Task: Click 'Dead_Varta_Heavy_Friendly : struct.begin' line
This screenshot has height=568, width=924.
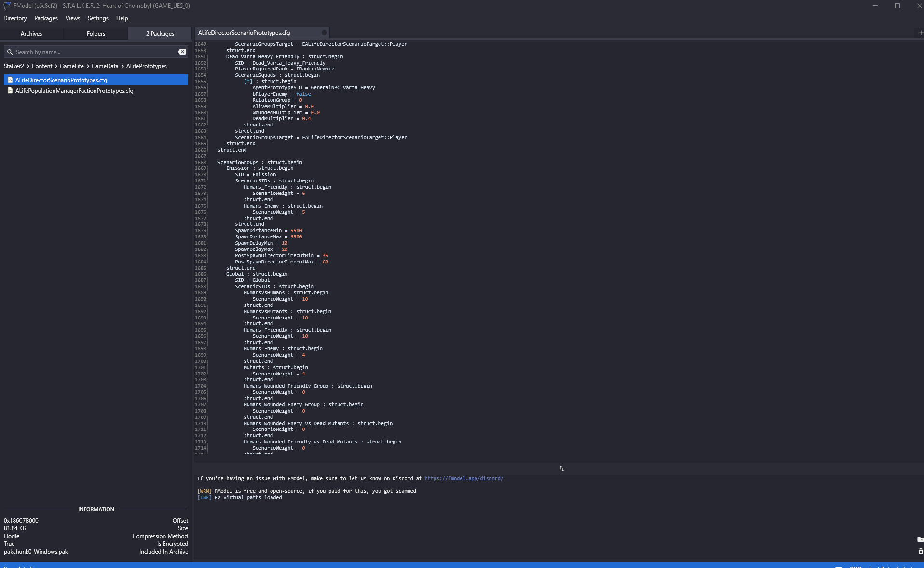Action: [285, 57]
